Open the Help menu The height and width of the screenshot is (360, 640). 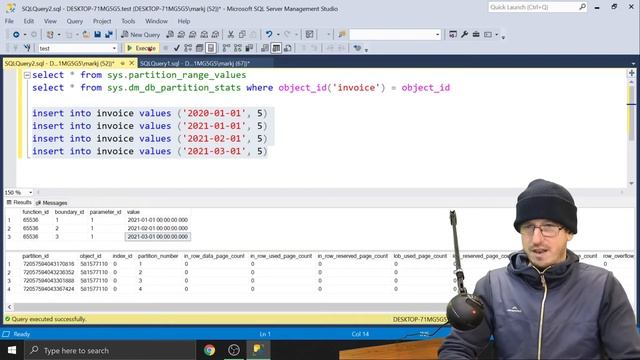[x=184, y=21]
